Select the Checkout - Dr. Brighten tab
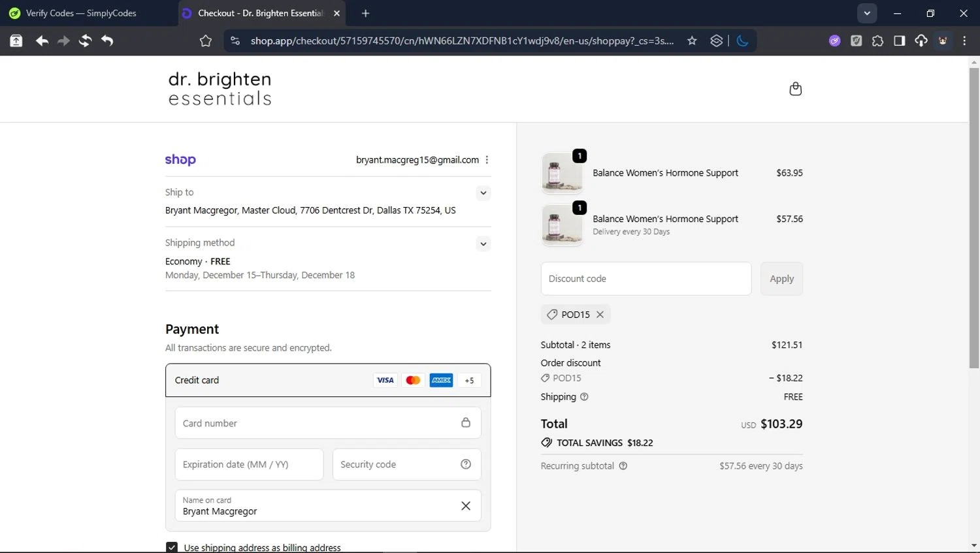Image resolution: width=980 pixels, height=553 pixels. (260, 13)
